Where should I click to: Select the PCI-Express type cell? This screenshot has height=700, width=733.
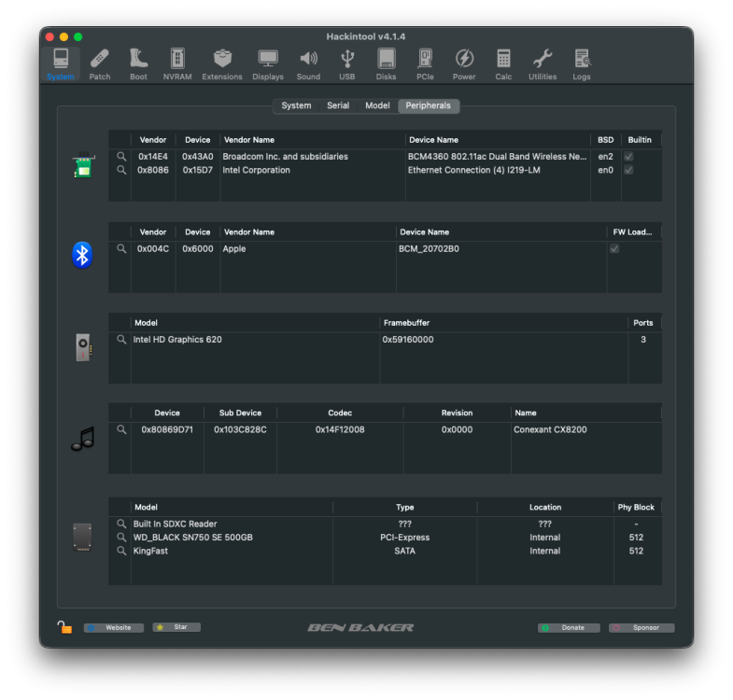[x=405, y=537]
